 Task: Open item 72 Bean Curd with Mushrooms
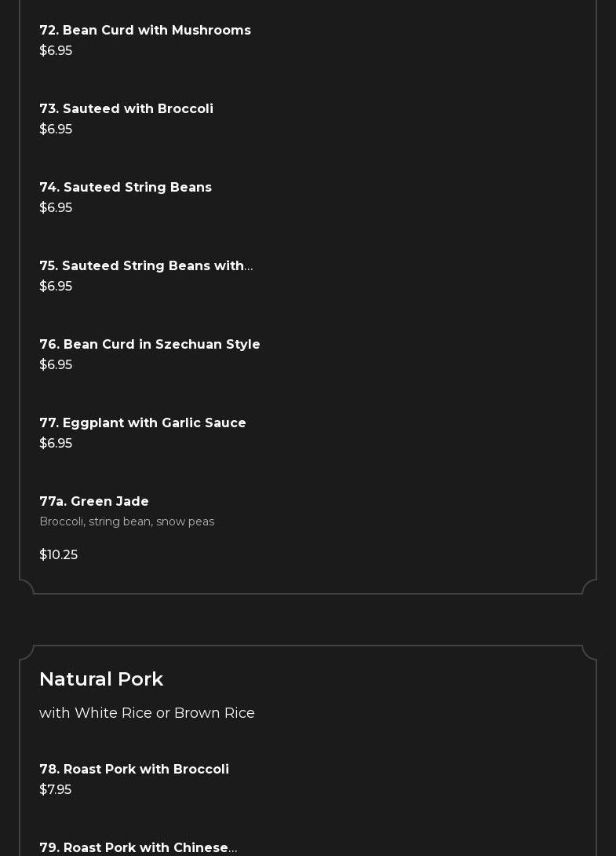tap(145, 30)
